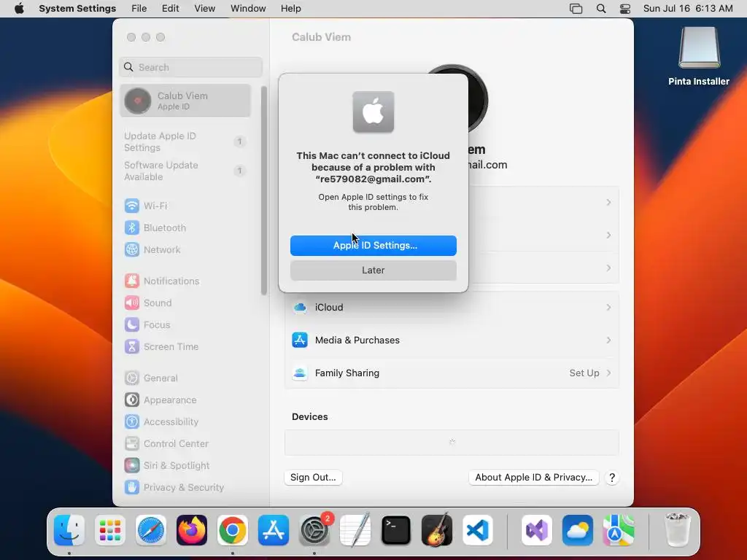Open TextEdit from the Dock
This screenshot has width=747, height=560.
pos(355,530)
